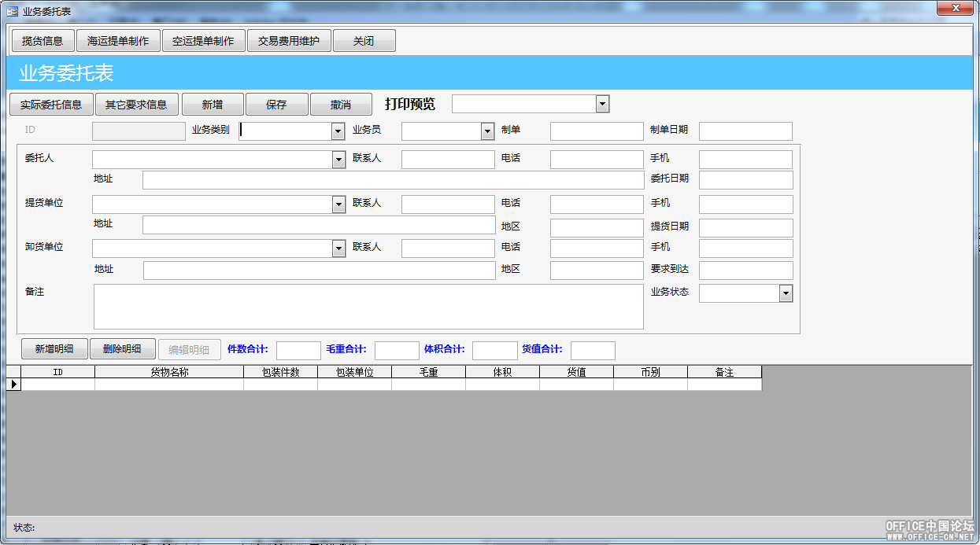Click the 卸货单位 地区 field
Viewport: 980px width, 545px height.
[x=597, y=271]
